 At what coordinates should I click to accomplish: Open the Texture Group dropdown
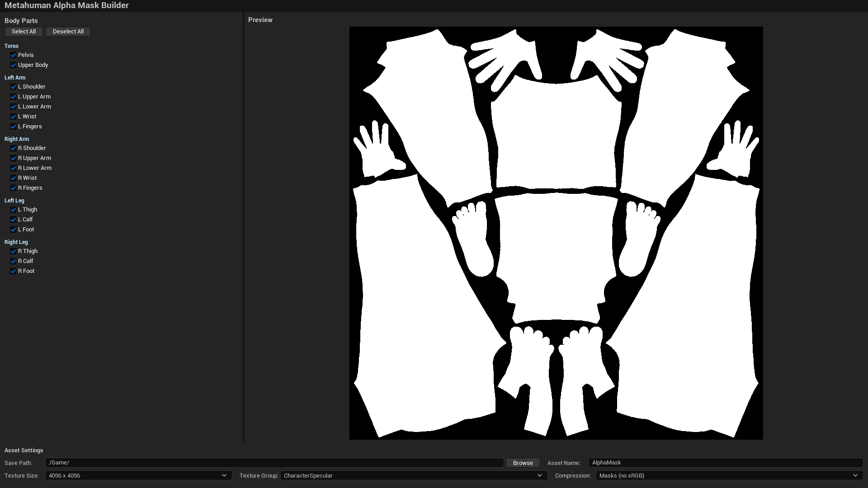[x=414, y=475]
